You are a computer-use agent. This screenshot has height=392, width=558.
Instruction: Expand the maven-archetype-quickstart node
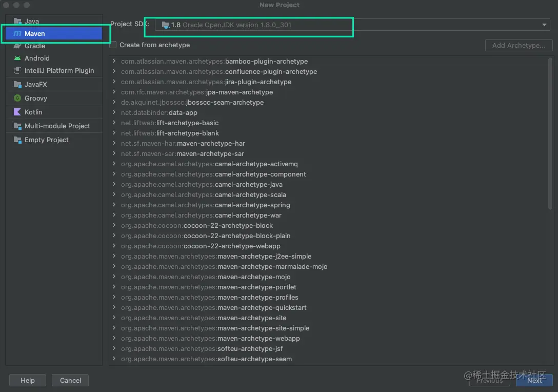pyautogui.click(x=114, y=307)
